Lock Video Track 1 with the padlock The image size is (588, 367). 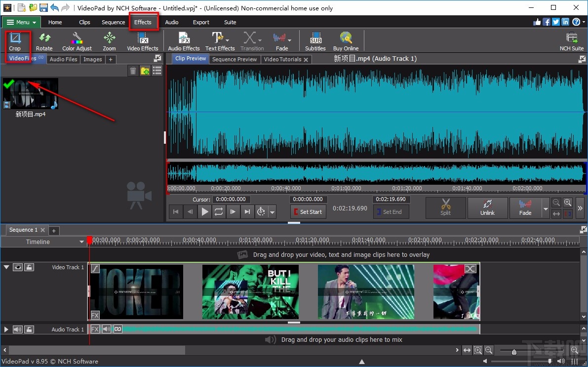[x=29, y=267]
